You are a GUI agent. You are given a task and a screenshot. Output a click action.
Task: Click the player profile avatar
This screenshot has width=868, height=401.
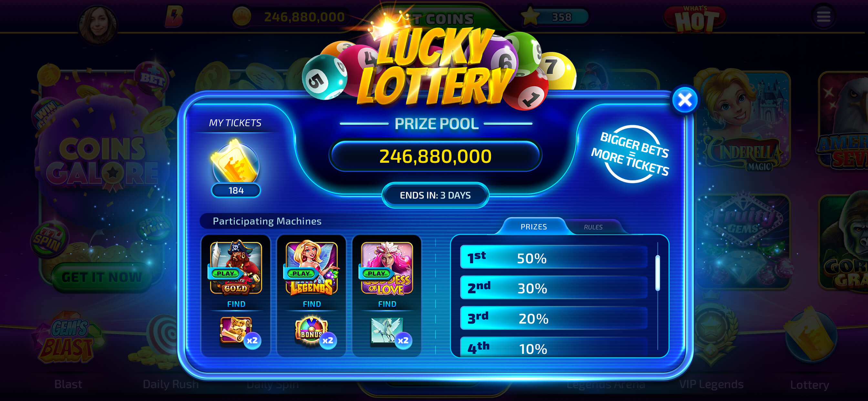(x=98, y=24)
